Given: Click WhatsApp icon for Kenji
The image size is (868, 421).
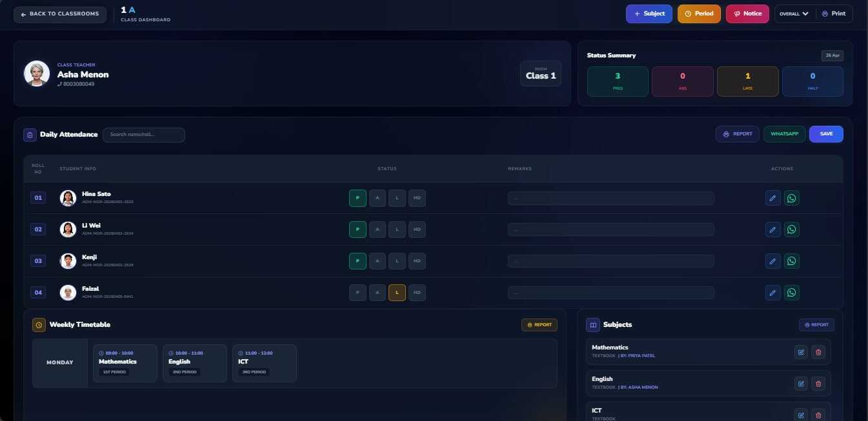Looking at the screenshot, I should click(x=792, y=261).
